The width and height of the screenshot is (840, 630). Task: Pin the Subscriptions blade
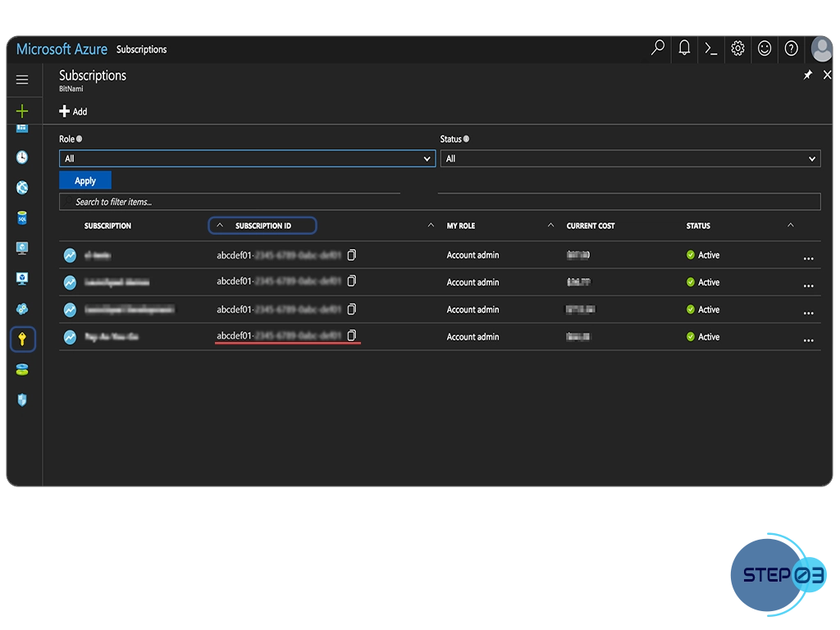(x=807, y=75)
